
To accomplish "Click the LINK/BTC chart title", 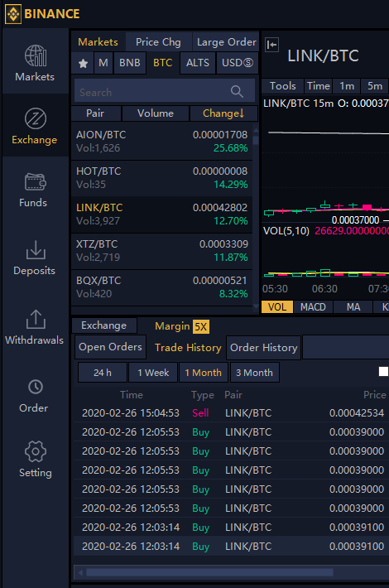I will tap(323, 55).
